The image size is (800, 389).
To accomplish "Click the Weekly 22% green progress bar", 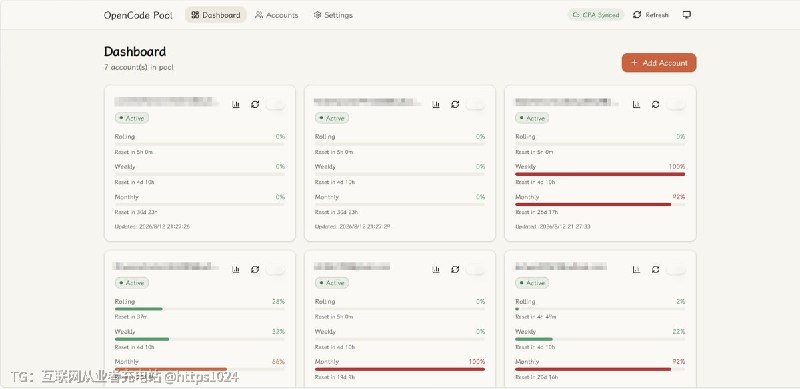I will (534, 339).
